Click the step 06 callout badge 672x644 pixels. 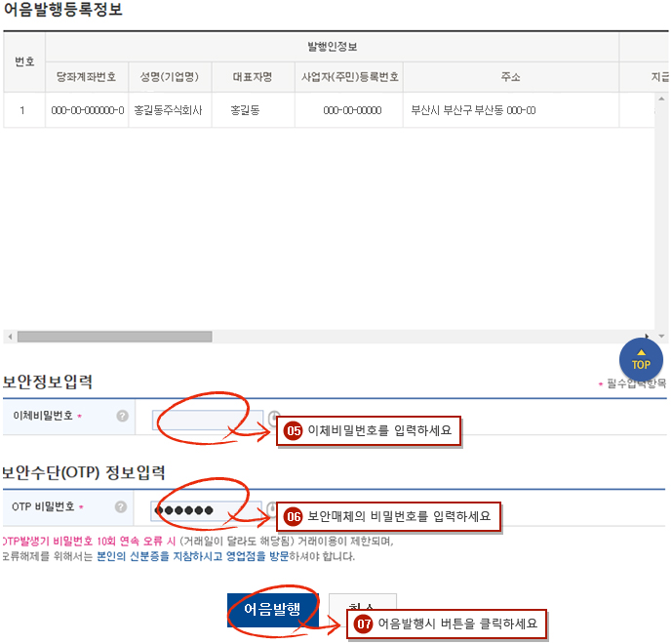(x=293, y=515)
